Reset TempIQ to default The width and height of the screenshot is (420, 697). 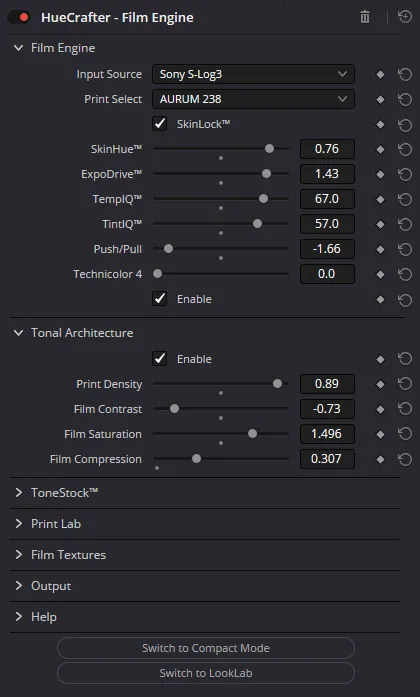[x=405, y=199]
